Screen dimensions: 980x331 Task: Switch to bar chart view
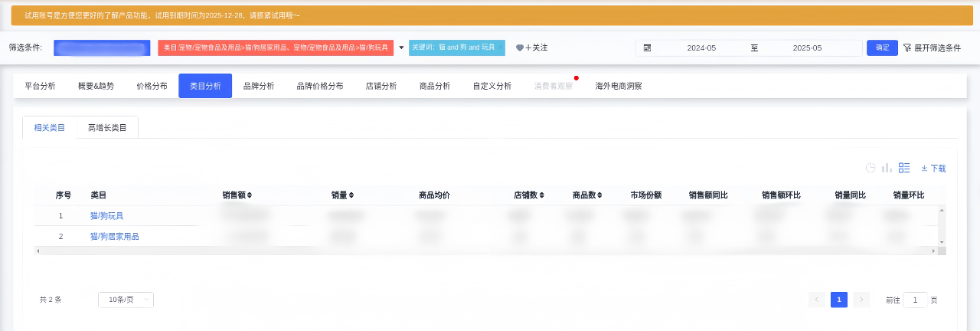click(x=887, y=168)
